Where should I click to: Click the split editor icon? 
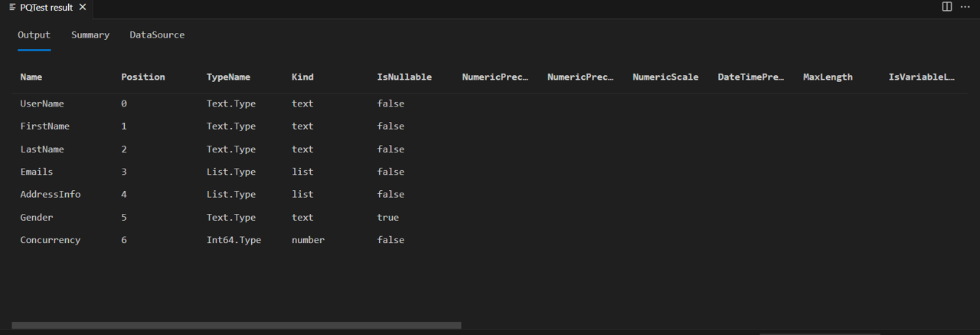[947, 7]
